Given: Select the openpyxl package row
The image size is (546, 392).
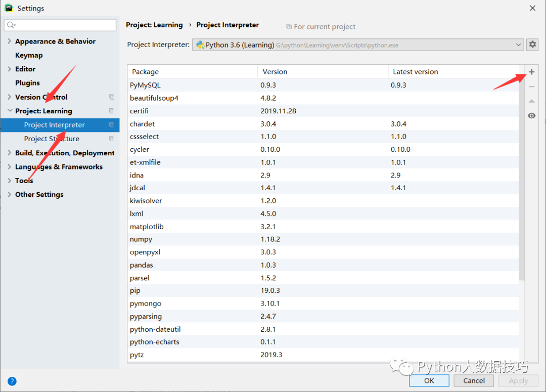Looking at the screenshot, I should click(x=323, y=252).
